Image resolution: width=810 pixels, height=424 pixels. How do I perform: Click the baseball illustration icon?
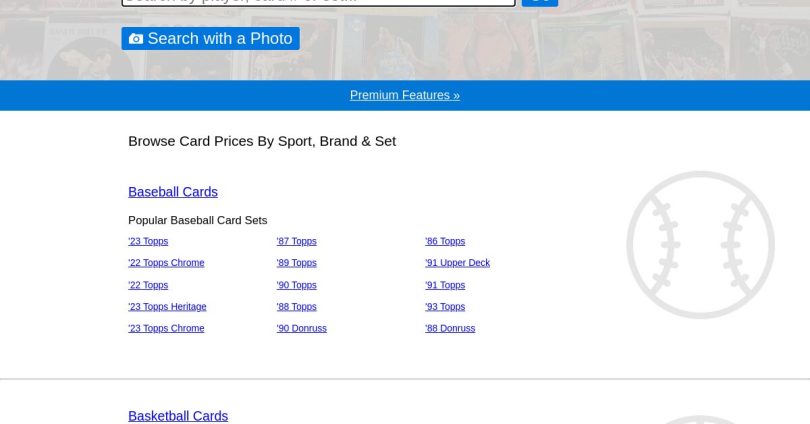(x=700, y=245)
